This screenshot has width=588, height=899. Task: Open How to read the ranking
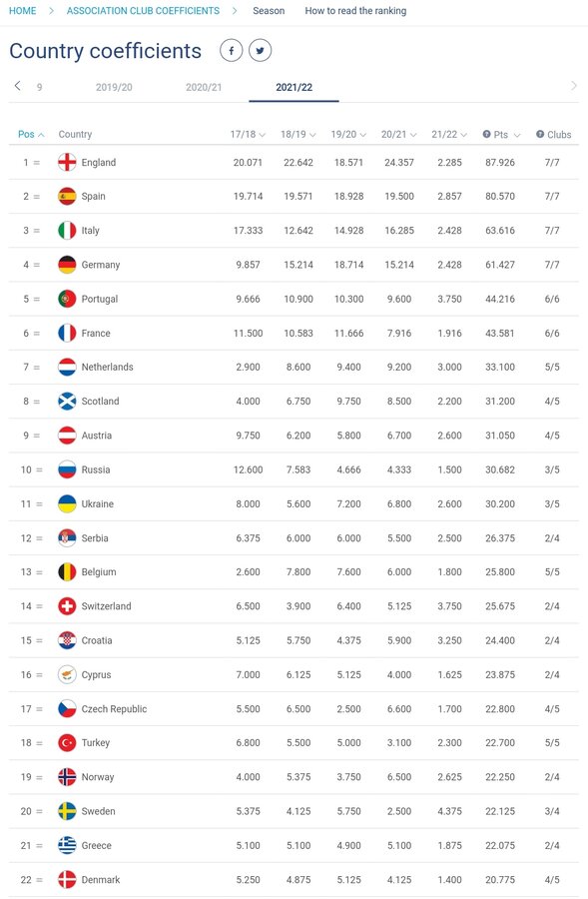point(355,11)
